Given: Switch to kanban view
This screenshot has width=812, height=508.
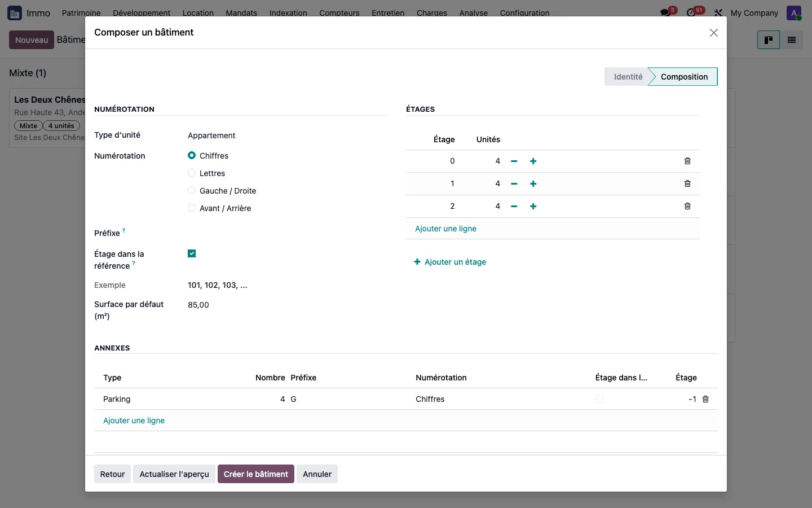Looking at the screenshot, I should 769,40.
